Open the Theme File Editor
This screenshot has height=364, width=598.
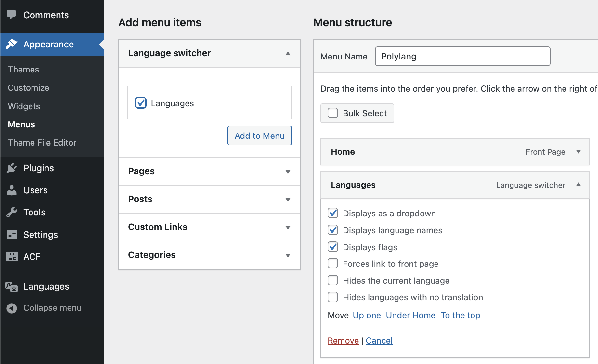coord(42,143)
